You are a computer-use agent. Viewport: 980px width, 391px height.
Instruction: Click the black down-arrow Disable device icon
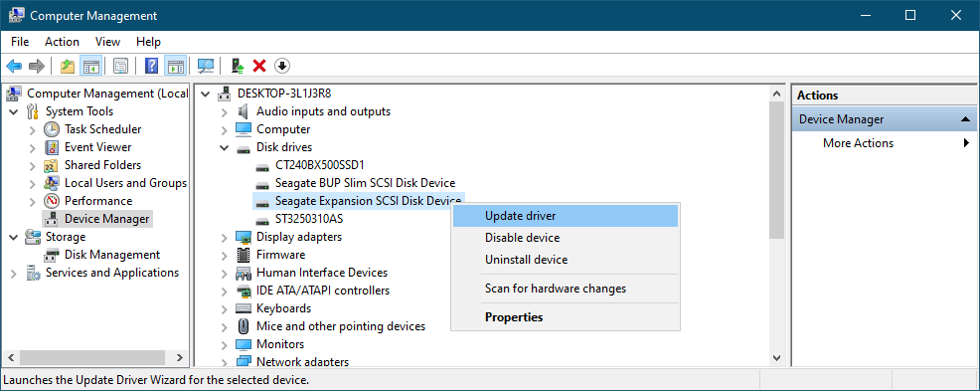282,66
